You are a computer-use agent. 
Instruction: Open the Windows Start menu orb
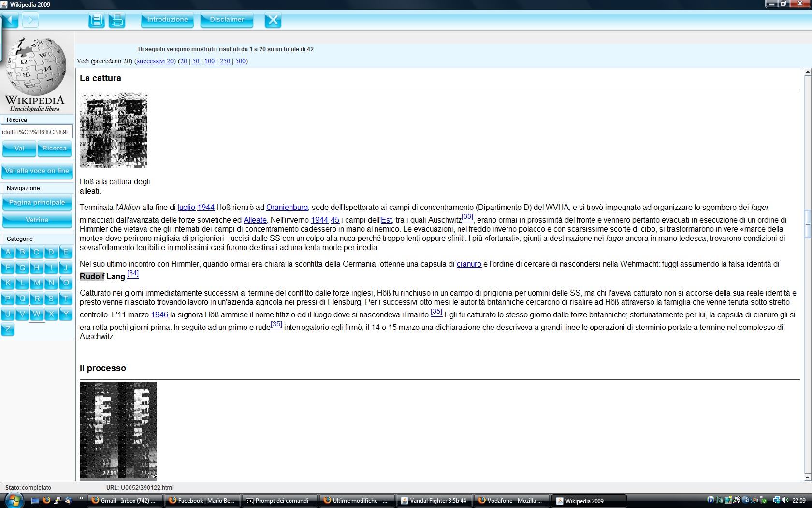click(13, 500)
